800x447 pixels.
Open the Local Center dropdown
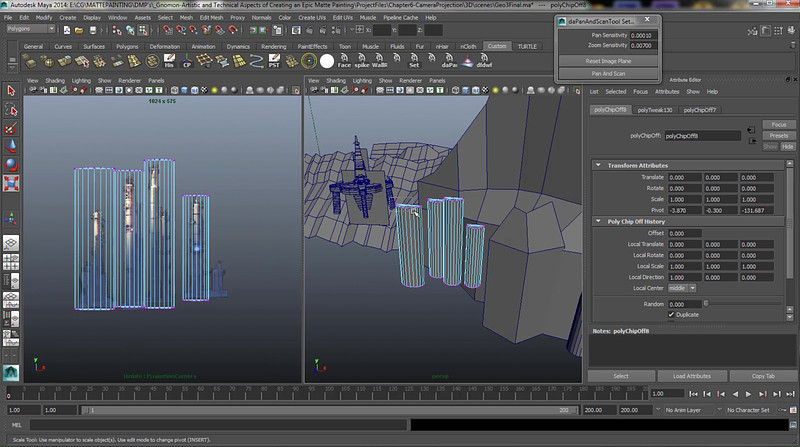tap(684, 288)
